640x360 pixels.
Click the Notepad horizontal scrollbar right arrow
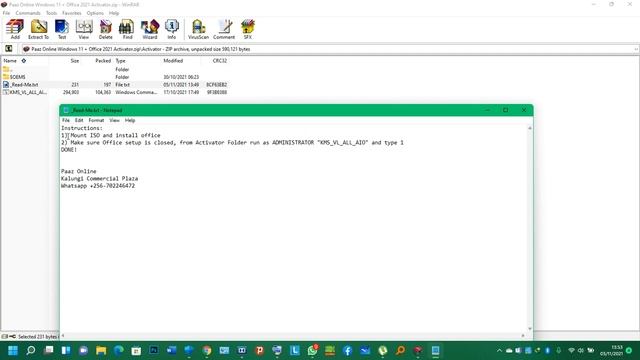pyautogui.click(x=523, y=336)
